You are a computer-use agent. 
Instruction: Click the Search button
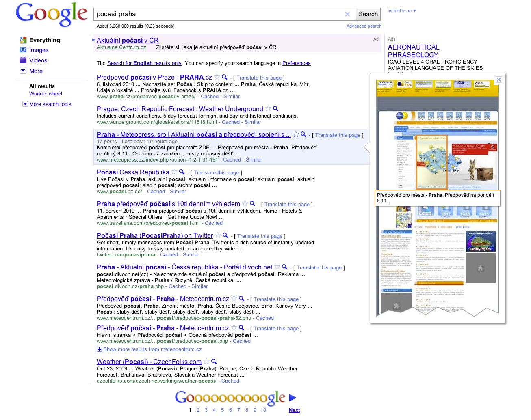tap(368, 14)
